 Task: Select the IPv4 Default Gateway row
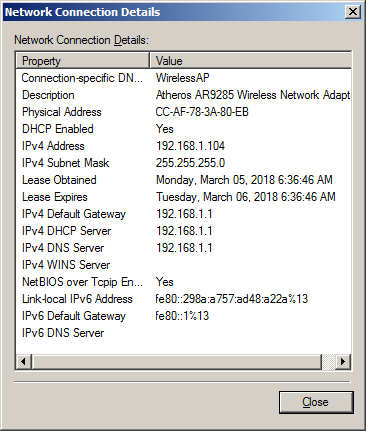(183, 214)
